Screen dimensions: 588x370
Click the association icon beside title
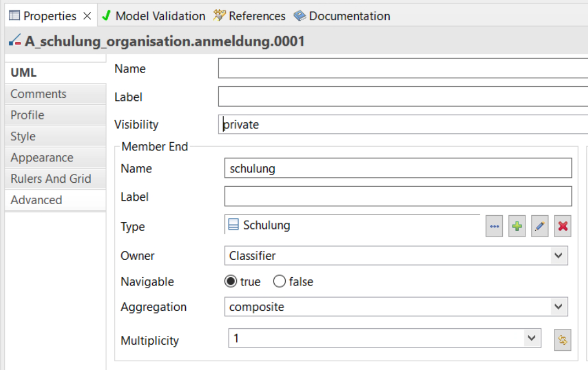pos(15,40)
